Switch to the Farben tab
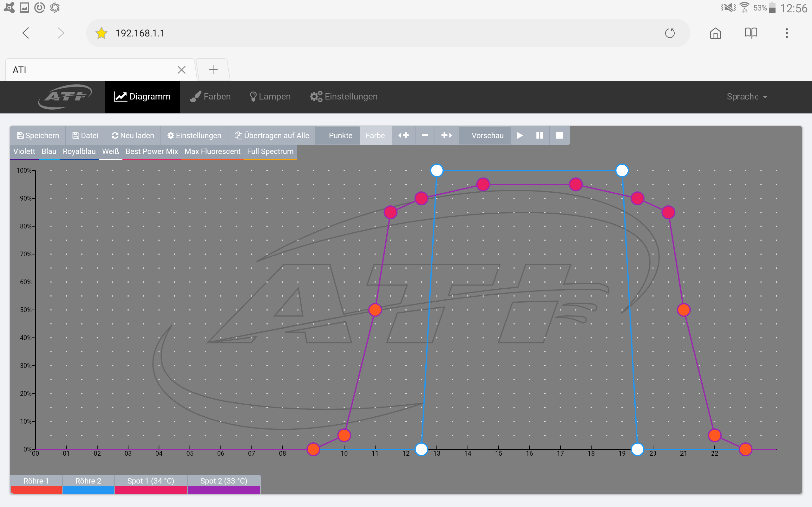812x507 pixels. point(210,97)
